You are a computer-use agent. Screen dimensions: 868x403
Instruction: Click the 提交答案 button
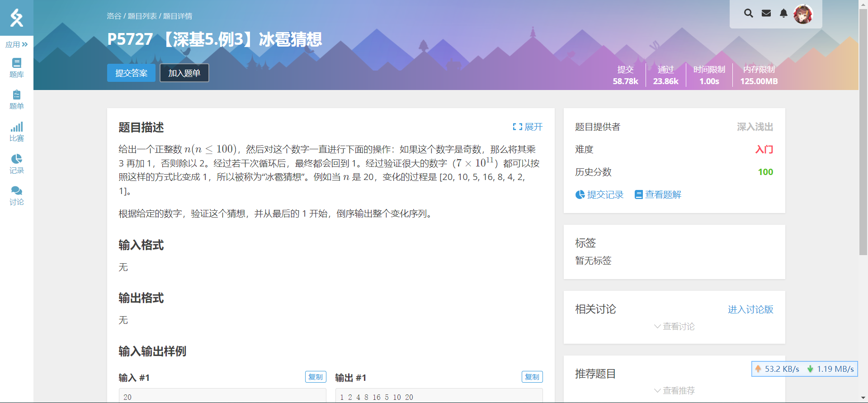click(x=131, y=73)
